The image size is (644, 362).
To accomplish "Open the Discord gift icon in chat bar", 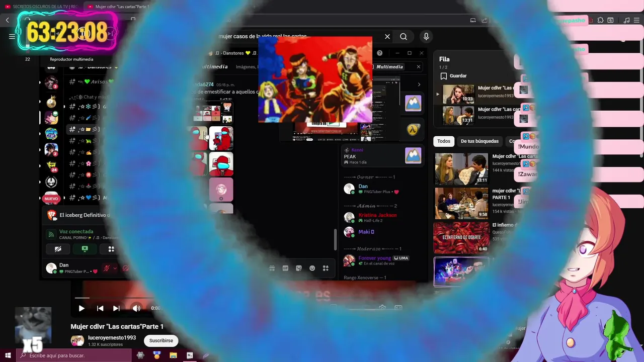I will [x=272, y=268].
